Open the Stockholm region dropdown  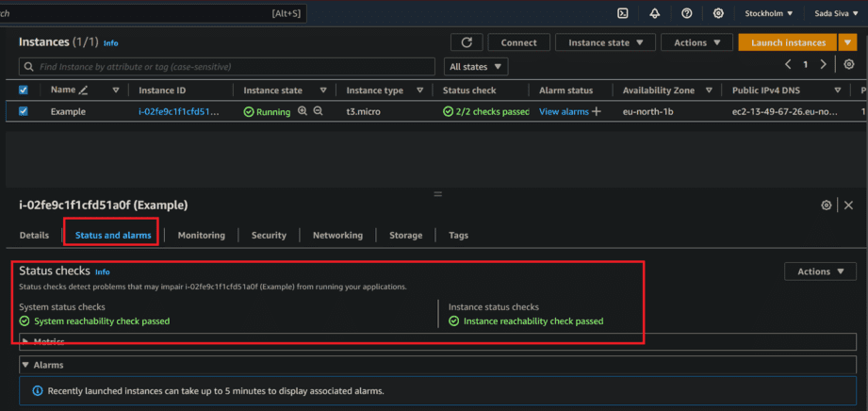pyautogui.click(x=768, y=13)
